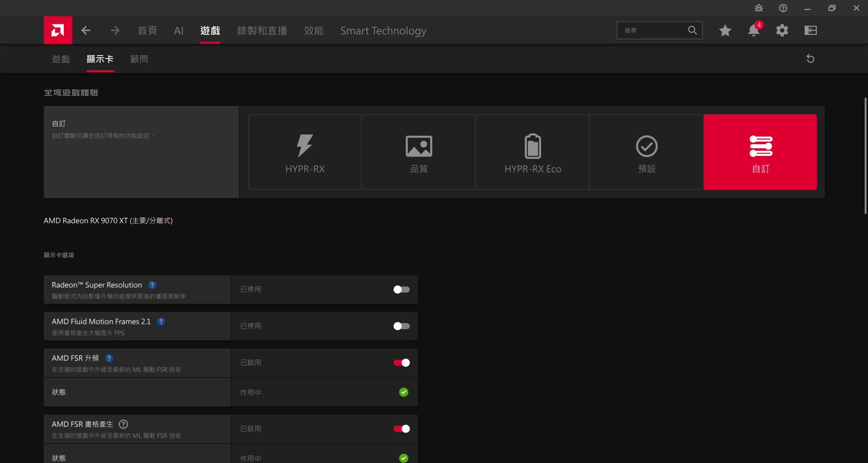The width and height of the screenshot is (868, 463).
Task: Open the 顧問 sub-tab
Action: [139, 59]
